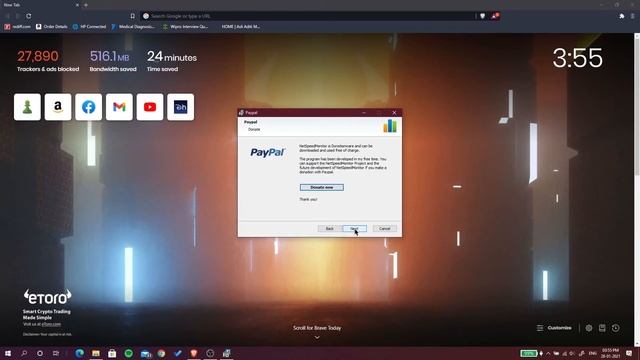This screenshot has height=360, width=640.
Task: Launch Microsoft Edge from taskbar
Action: 80,353
